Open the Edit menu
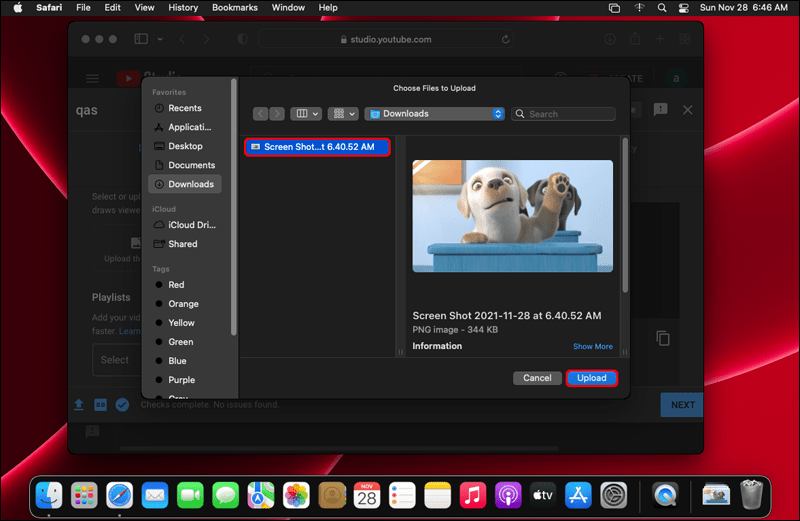 (x=112, y=8)
